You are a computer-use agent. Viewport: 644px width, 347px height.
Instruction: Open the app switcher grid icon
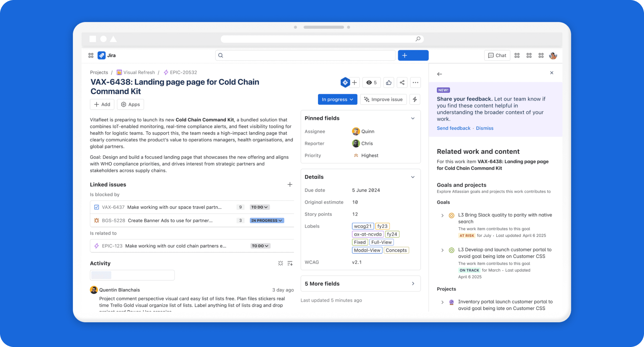91,56
